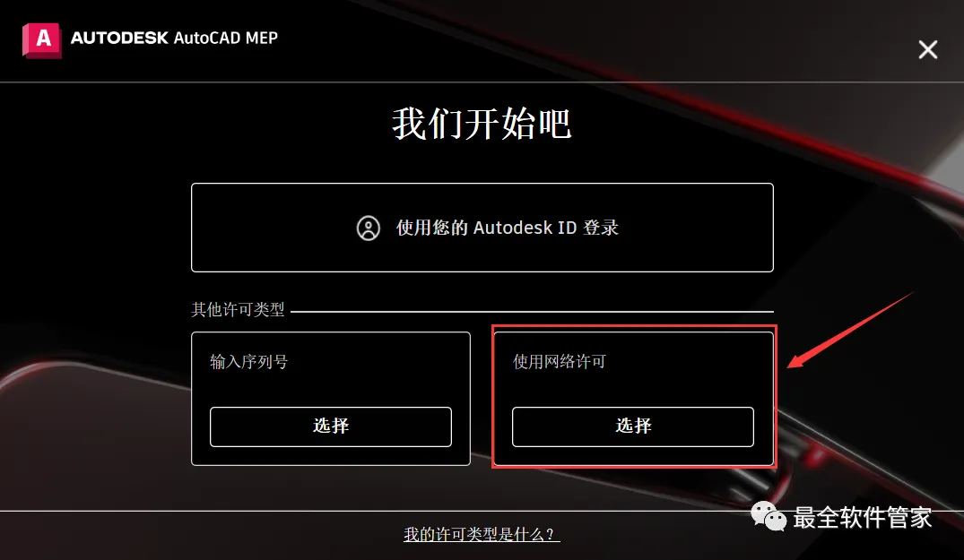This screenshot has height=560, width=964.
Task: Click the 输入序列号 card label
Action: pos(249,362)
